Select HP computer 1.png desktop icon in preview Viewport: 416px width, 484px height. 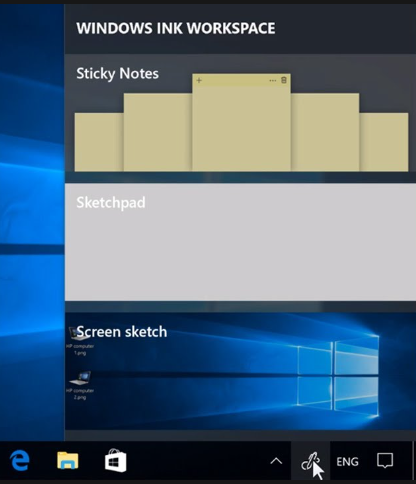pyautogui.click(x=80, y=341)
